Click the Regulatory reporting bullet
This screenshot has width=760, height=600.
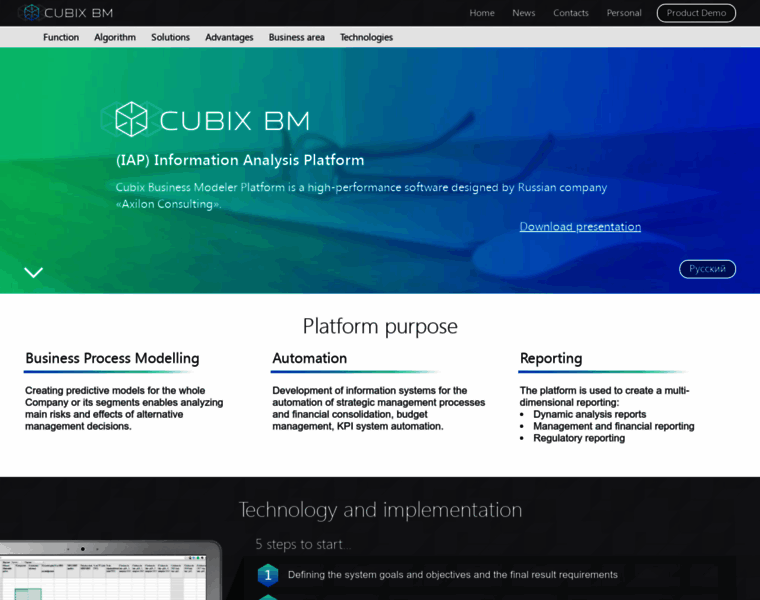tap(579, 438)
